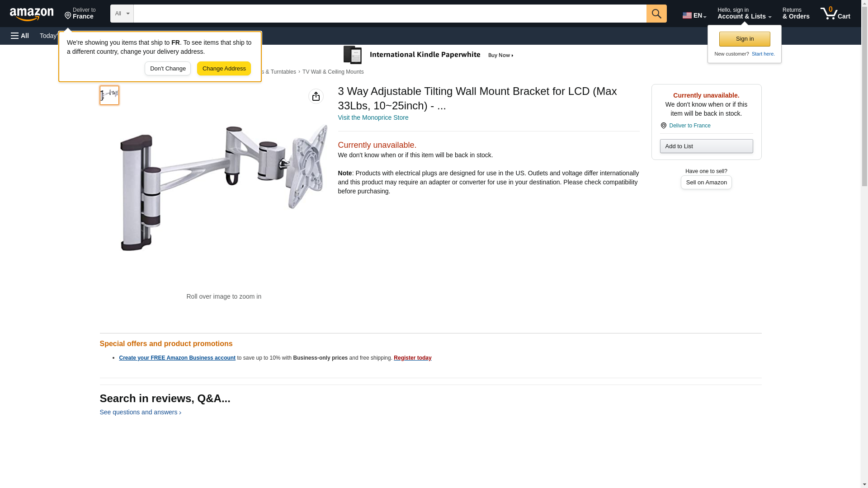868x488 pixels.
Task: Expand the search category All dropdown
Action: click(x=122, y=14)
